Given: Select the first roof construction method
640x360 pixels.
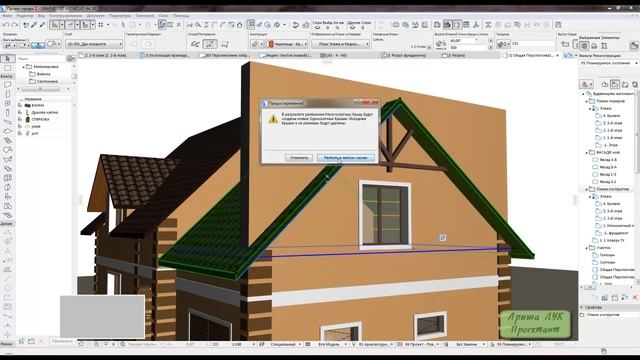Looking at the screenshot, I should (195, 44).
